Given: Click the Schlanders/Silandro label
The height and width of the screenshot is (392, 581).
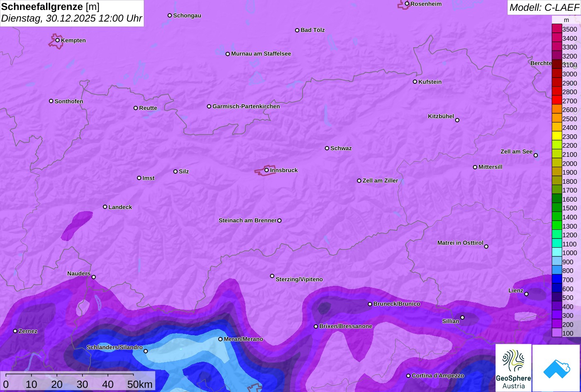Looking at the screenshot, I should [115, 348].
